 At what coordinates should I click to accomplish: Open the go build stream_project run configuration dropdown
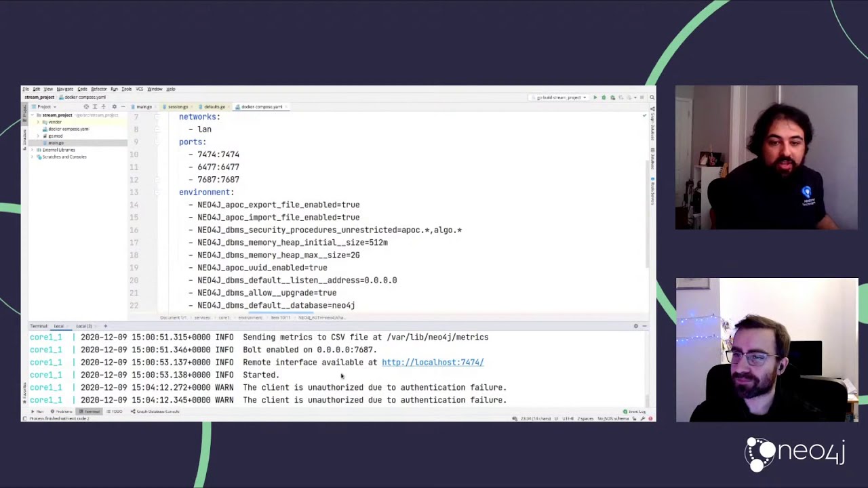click(560, 98)
